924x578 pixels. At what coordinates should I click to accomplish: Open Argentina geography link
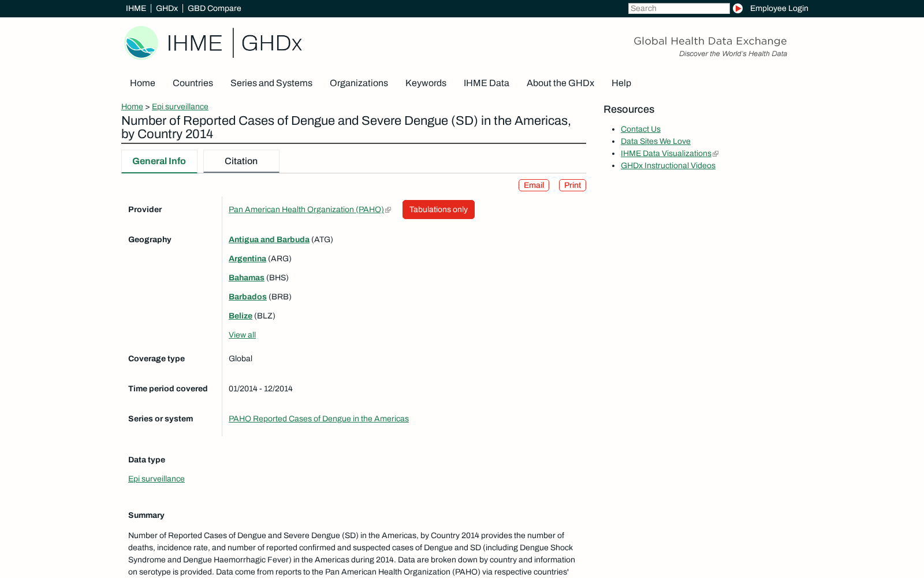tap(247, 258)
